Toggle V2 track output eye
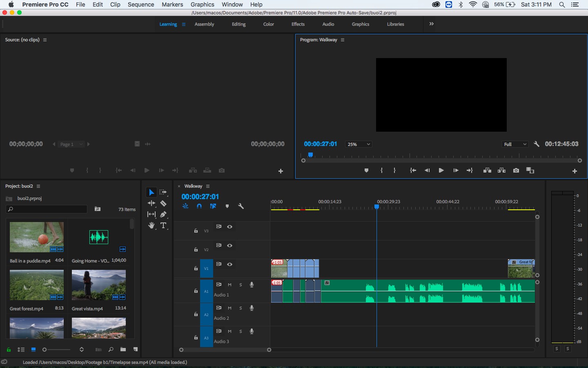 (230, 245)
